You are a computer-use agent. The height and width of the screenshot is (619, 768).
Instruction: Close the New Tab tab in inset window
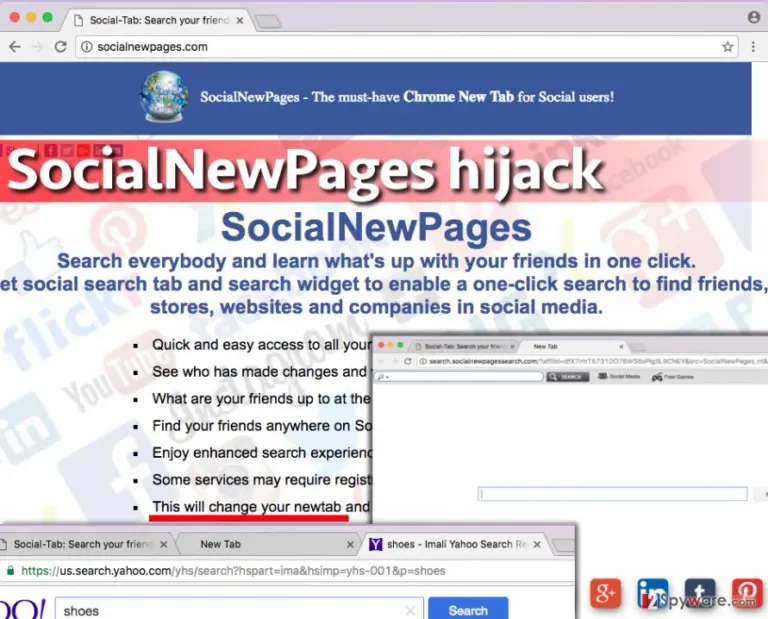[621, 346]
